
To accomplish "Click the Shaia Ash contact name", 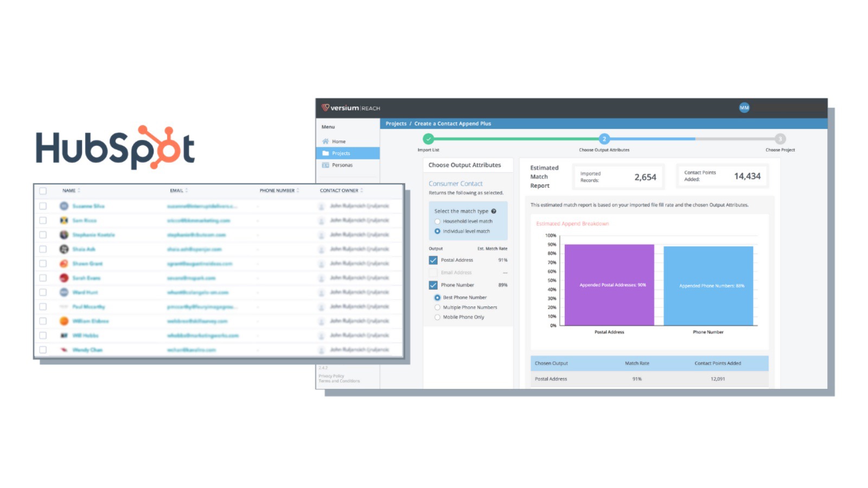I will (x=84, y=249).
